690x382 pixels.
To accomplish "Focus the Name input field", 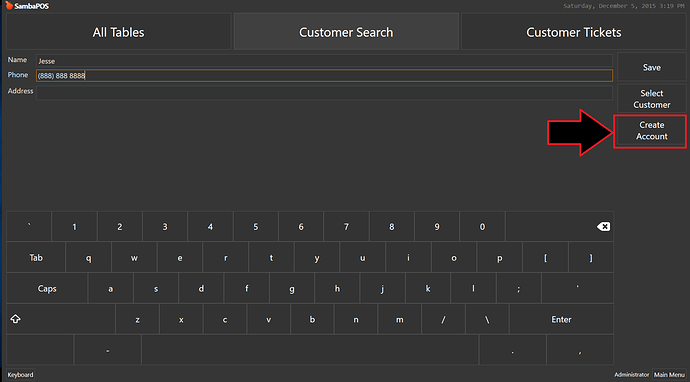I will 324,61.
